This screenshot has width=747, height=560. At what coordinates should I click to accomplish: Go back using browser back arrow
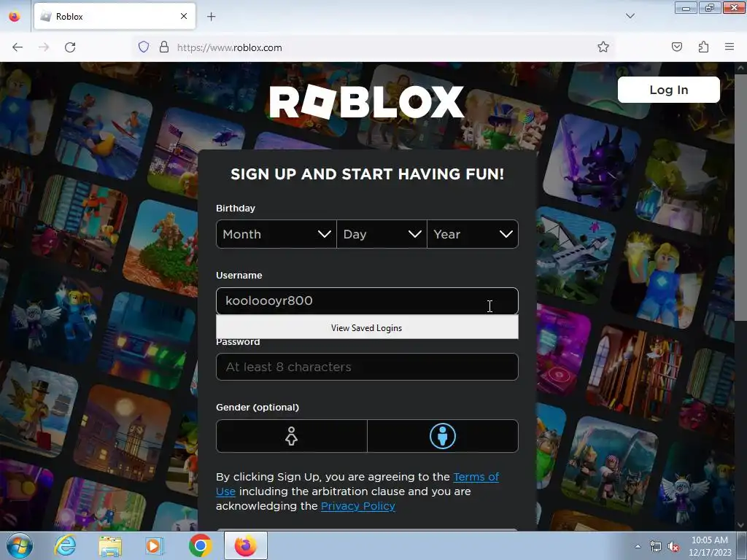18,47
